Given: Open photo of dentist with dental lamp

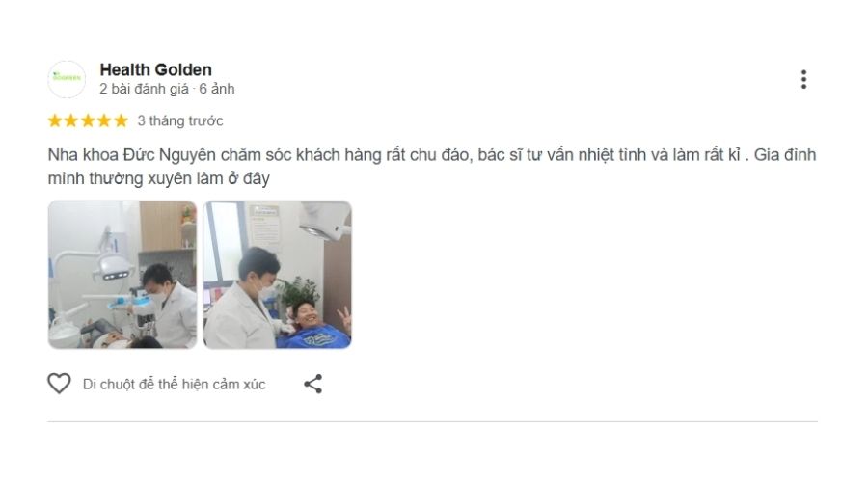Looking at the screenshot, I should point(122,275).
